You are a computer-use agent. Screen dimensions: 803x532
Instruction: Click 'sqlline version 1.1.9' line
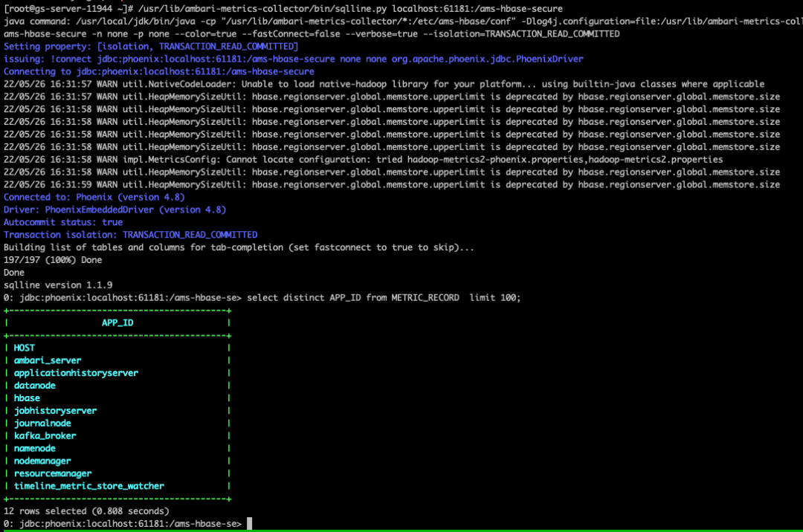pyautogui.click(x=58, y=285)
